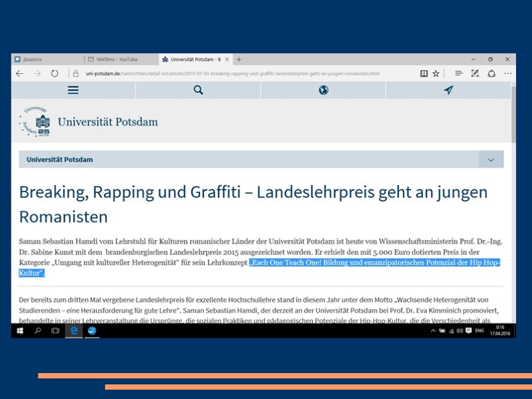Click paragraph starting Saman Sebastian Hamdi
The height and width of the screenshot is (399, 532).
(261, 257)
